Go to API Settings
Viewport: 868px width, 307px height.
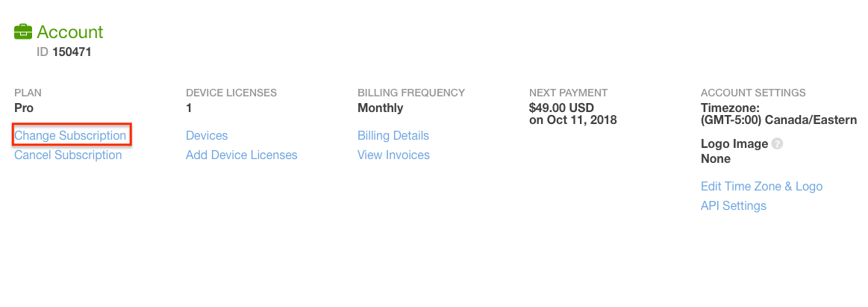[734, 206]
